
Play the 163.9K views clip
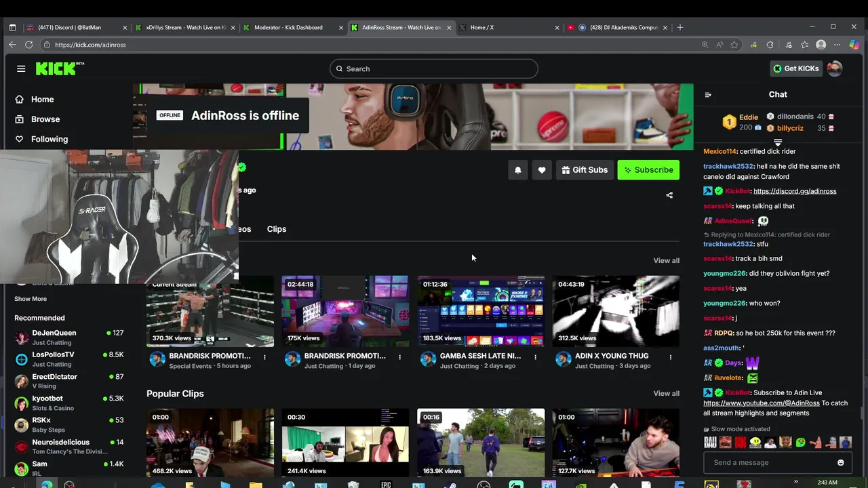tap(481, 443)
